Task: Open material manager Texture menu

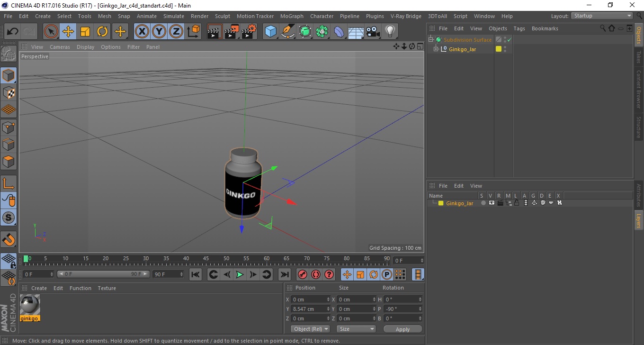Action: [x=107, y=288]
